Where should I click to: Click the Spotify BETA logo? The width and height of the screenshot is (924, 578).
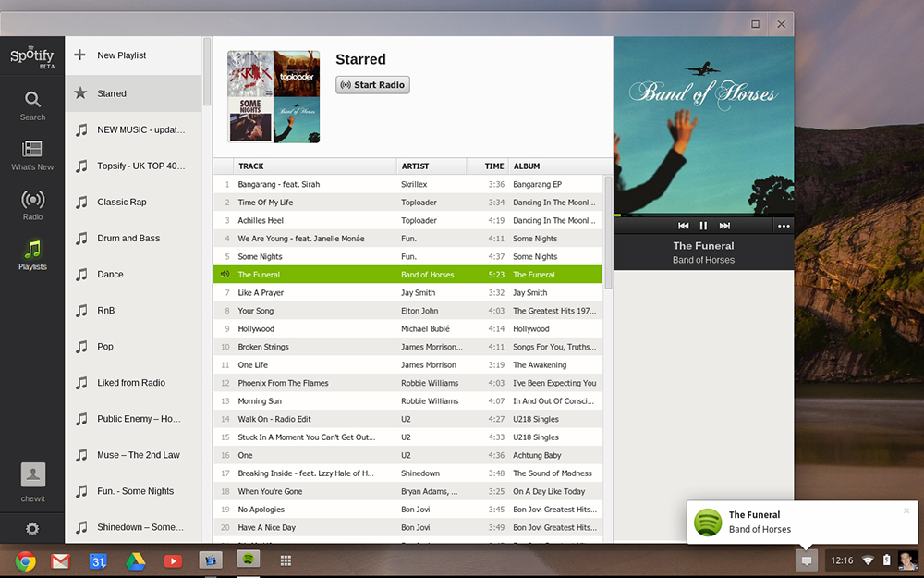(31, 57)
